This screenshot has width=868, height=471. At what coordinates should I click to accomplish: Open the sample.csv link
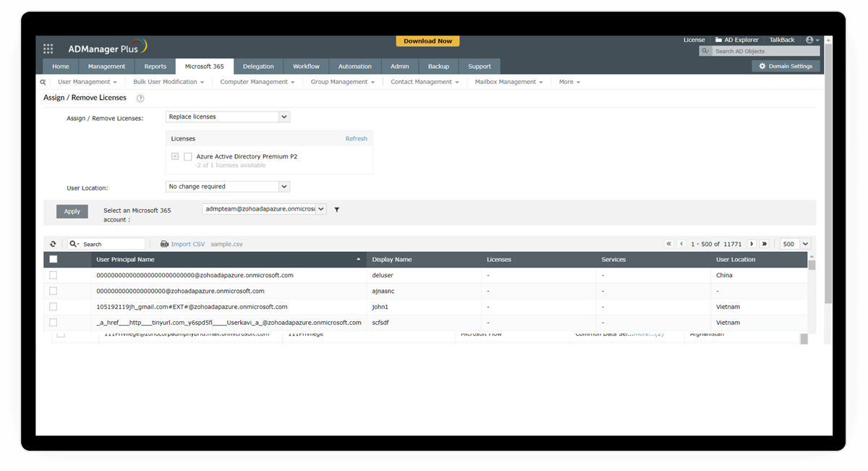tap(226, 245)
